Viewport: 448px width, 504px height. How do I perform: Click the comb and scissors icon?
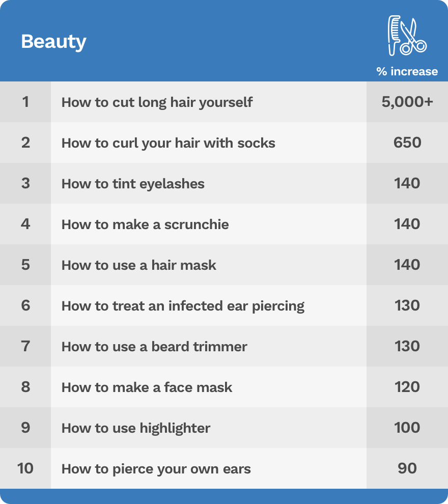click(x=407, y=35)
